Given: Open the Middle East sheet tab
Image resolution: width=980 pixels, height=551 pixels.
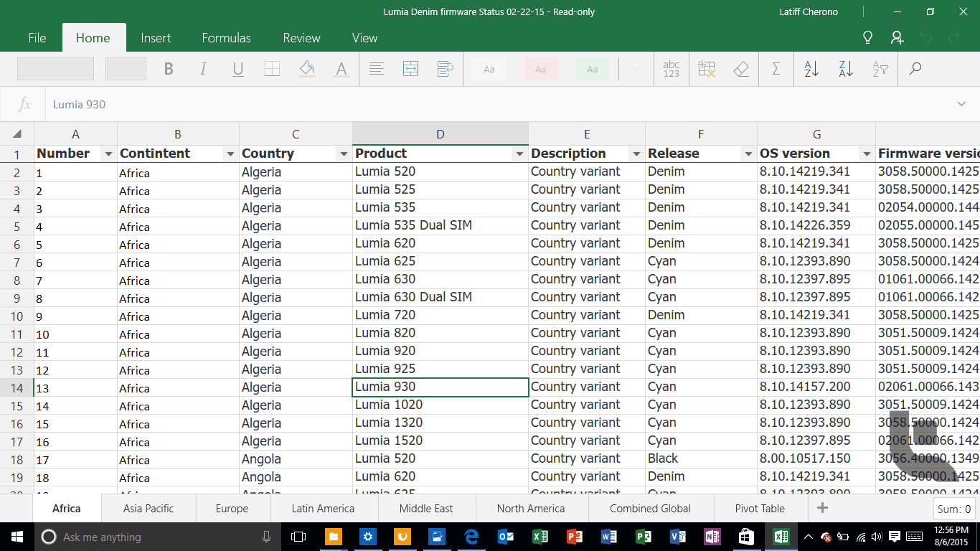Looking at the screenshot, I should [426, 508].
